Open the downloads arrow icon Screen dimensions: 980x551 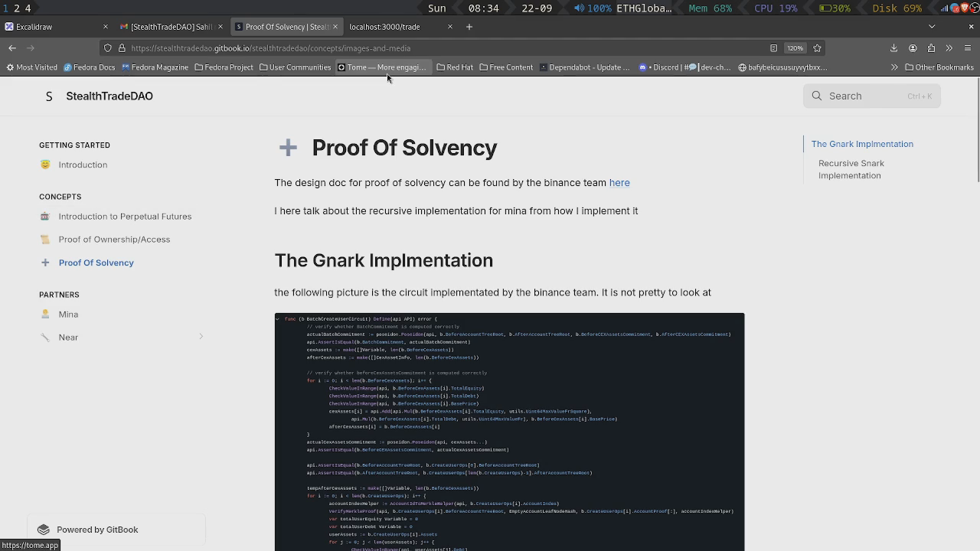[893, 48]
